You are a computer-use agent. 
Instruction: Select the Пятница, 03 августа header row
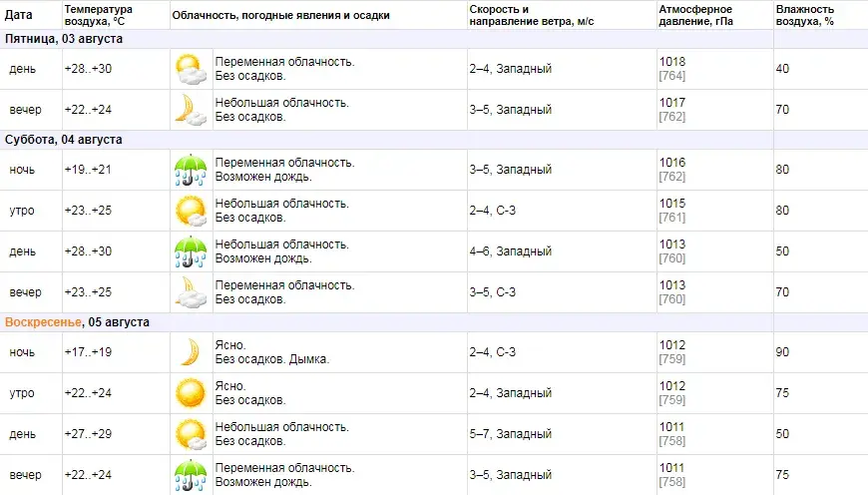[386, 39]
